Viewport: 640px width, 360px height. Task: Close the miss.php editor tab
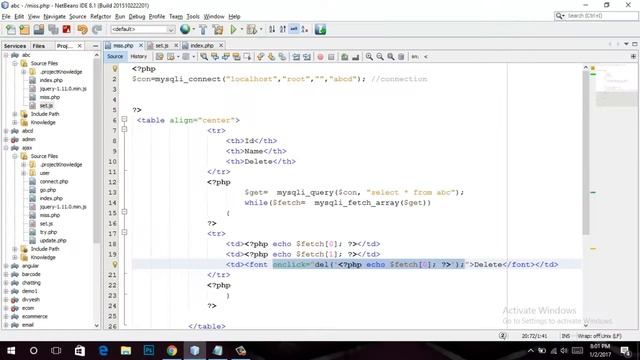pyautogui.click(x=141, y=45)
